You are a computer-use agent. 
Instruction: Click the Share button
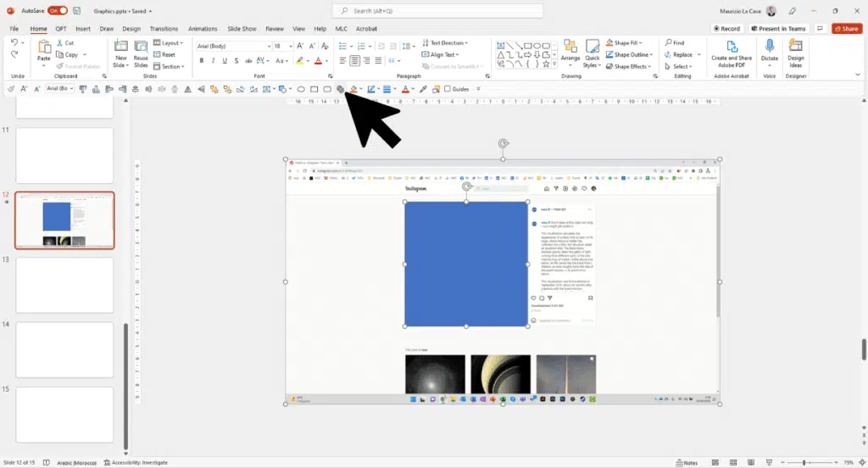click(847, 28)
